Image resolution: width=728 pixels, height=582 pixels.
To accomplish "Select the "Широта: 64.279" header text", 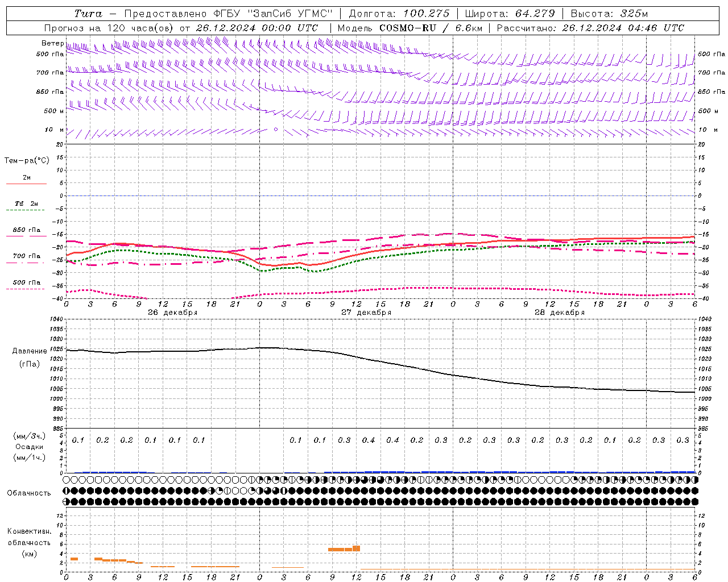I will 510,14.
